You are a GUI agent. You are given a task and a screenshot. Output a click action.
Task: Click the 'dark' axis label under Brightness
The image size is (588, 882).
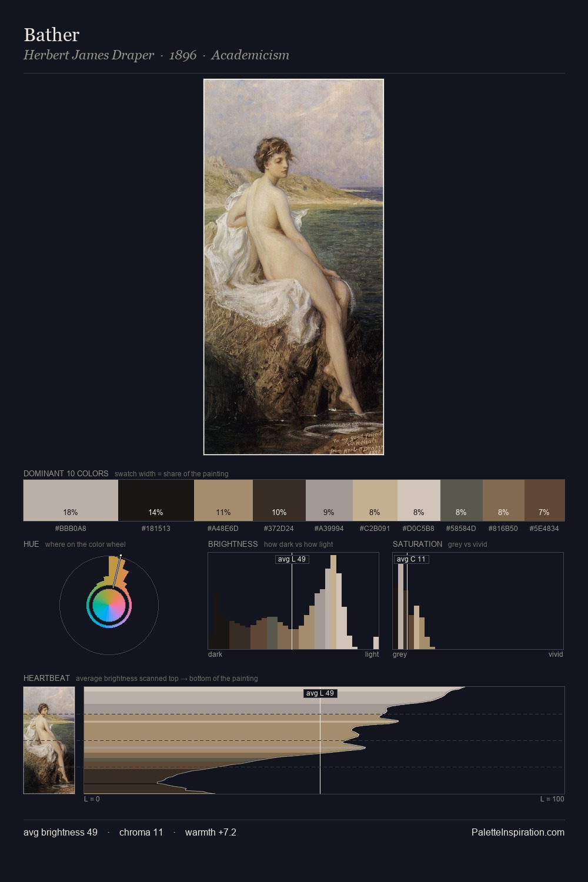[x=215, y=654]
